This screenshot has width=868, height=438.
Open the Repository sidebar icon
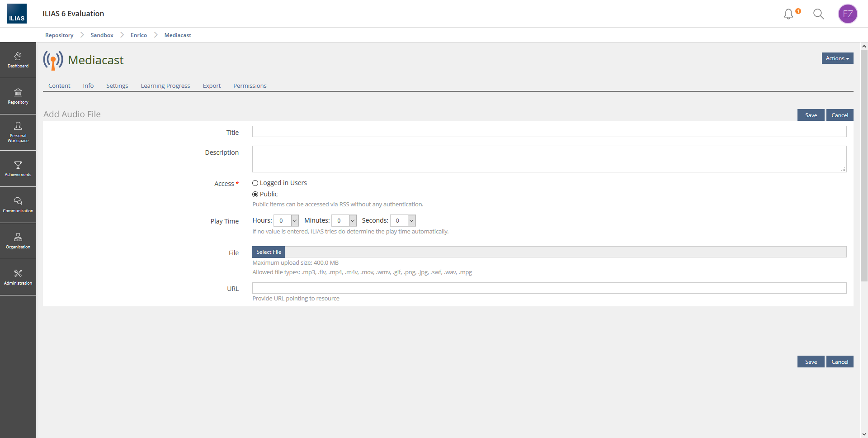pos(18,96)
